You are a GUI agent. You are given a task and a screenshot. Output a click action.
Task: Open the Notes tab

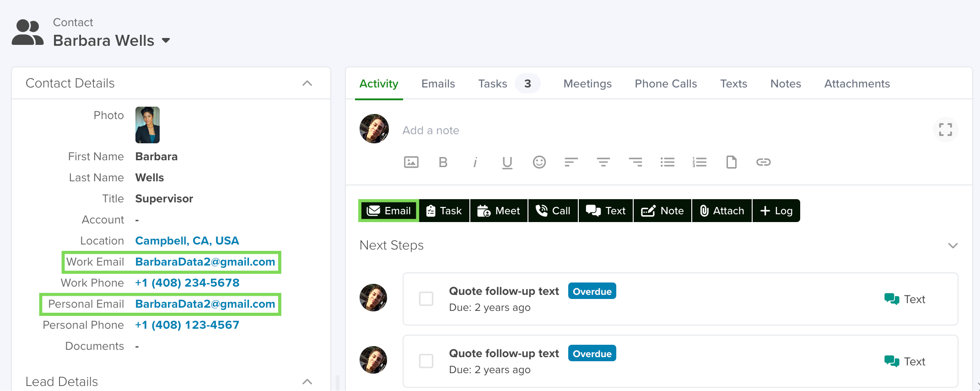coord(786,84)
